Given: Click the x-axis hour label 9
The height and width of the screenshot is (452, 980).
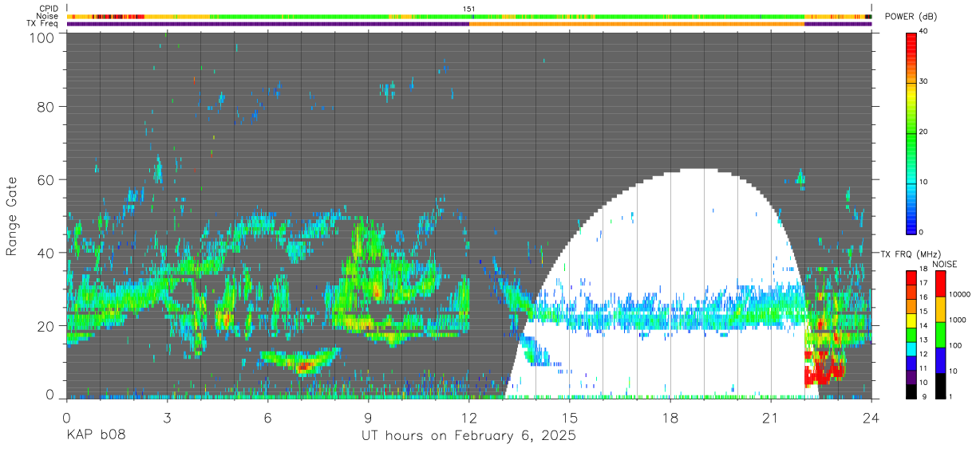Looking at the screenshot, I should (x=368, y=418).
